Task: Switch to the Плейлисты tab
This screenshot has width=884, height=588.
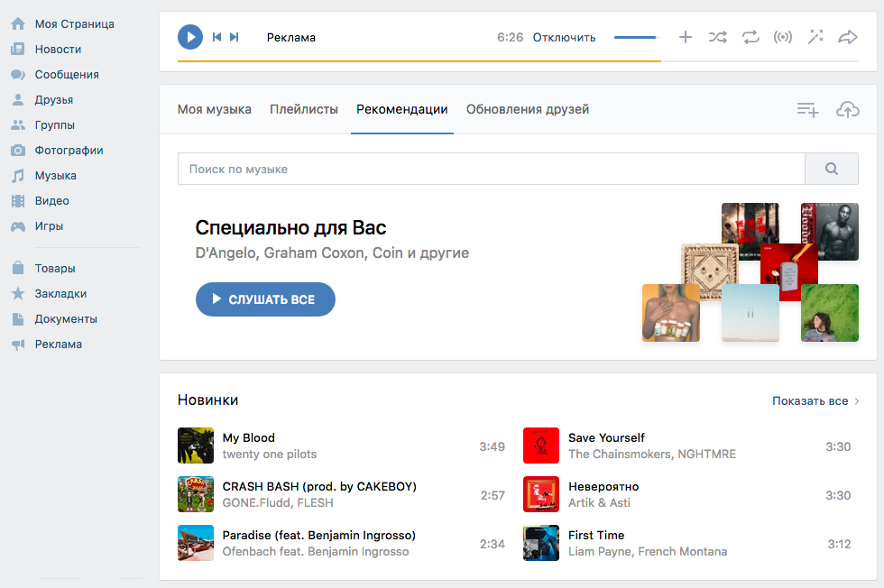Action: [304, 109]
